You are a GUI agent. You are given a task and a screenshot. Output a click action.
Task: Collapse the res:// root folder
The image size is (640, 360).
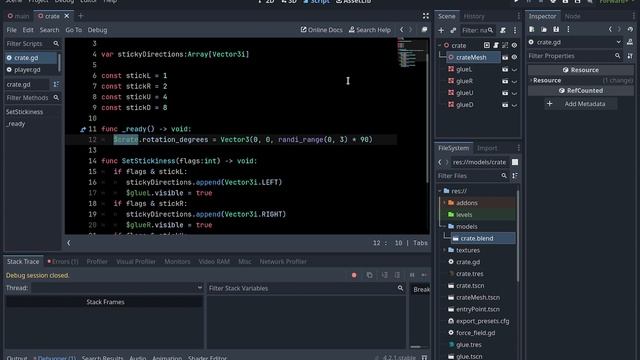coord(440,191)
